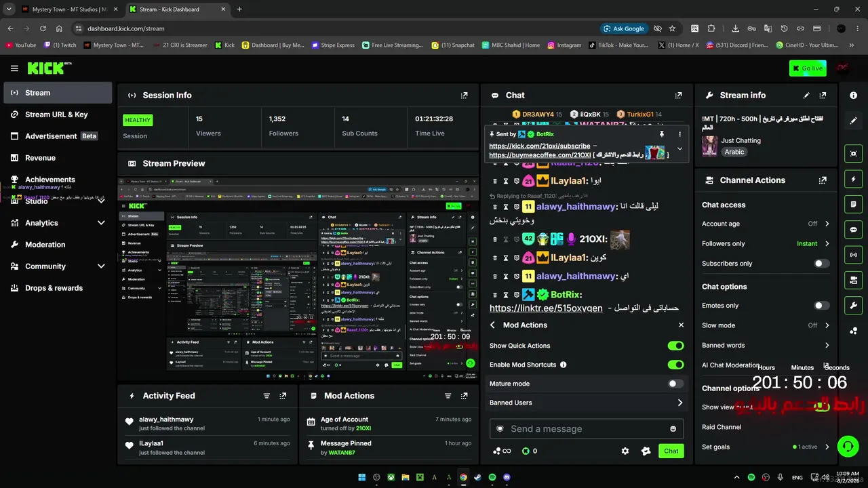Disable Enable Mod Shortcuts switch
This screenshot has height=488, width=868.
click(675, 365)
